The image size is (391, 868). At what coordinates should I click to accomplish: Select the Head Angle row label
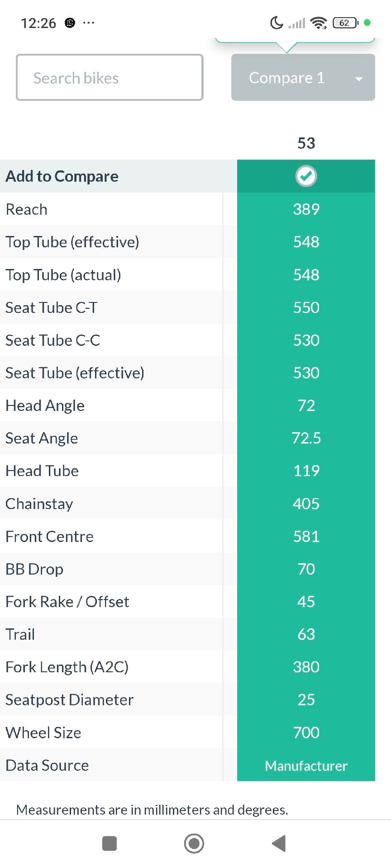(x=45, y=406)
